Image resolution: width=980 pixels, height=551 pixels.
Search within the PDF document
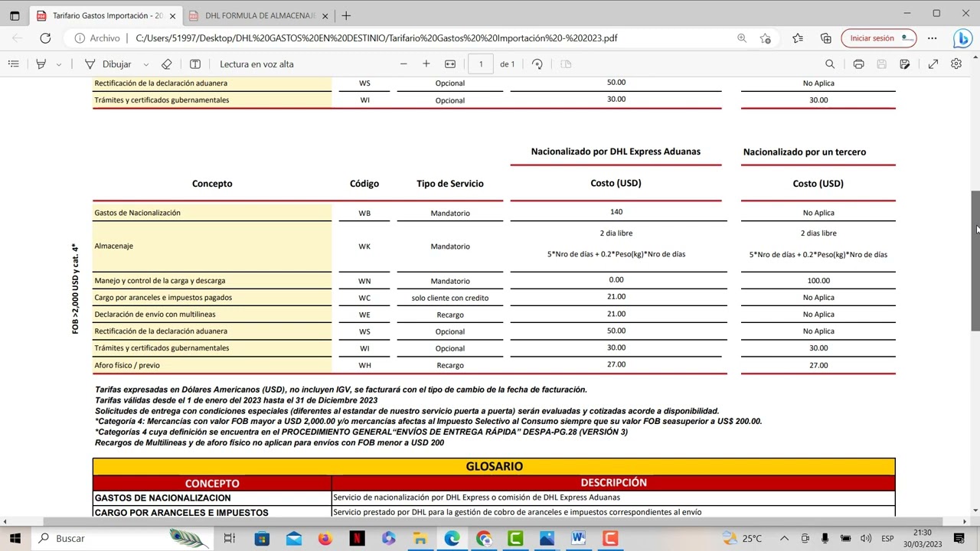tap(830, 64)
